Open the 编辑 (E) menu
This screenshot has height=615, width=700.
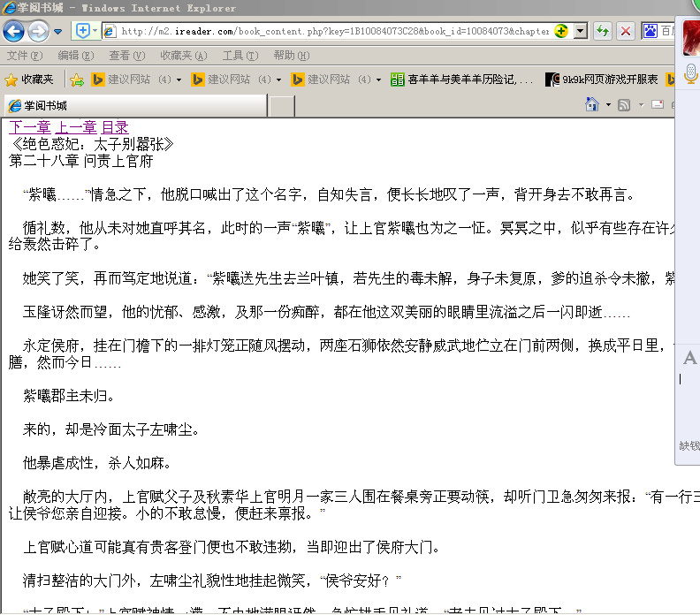(x=76, y=56)
